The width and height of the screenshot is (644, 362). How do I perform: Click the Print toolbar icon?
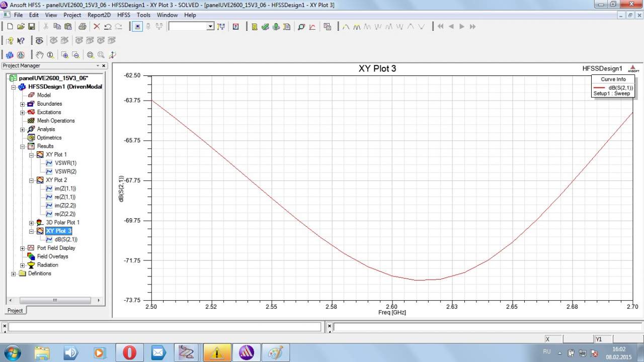[x=82, y=27]
